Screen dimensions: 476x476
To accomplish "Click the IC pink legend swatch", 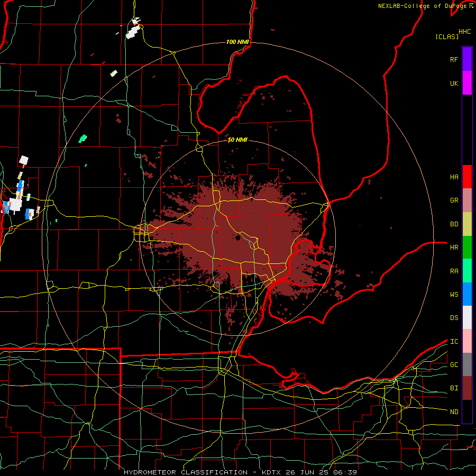I will (467, 341).
